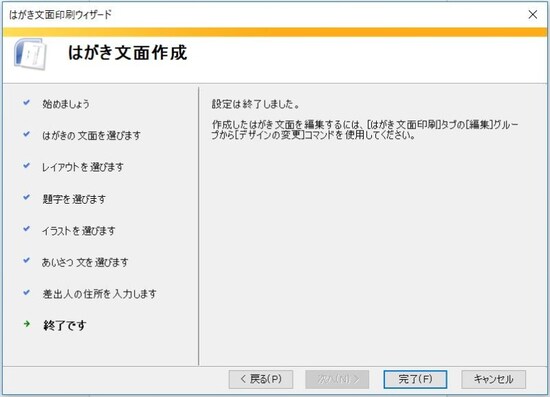This screenshot has width=550, height=397.
Task: Click the checkmark beside イラストを選びます
Action: click(x=26, y=229)
